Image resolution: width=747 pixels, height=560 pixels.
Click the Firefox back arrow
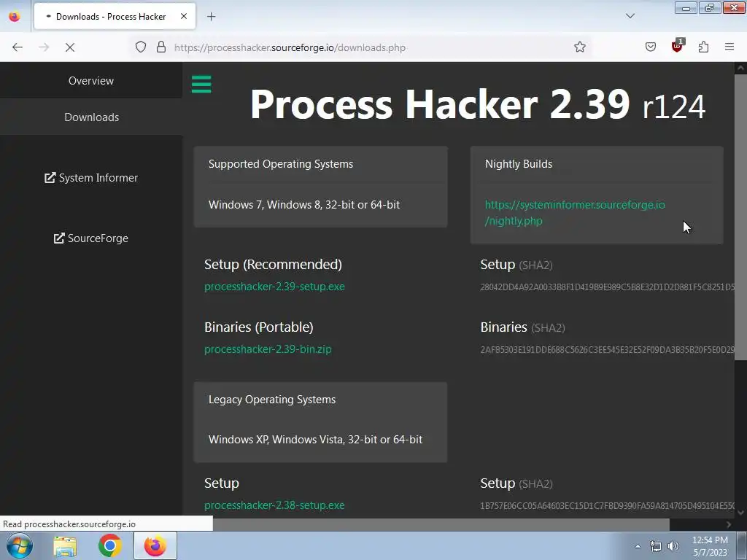(18, 47)
